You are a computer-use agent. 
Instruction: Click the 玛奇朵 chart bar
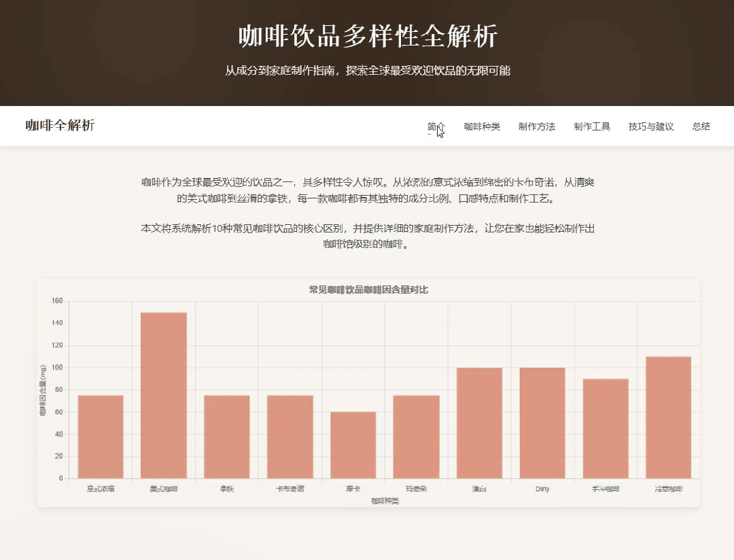click(x=416, y=436)
